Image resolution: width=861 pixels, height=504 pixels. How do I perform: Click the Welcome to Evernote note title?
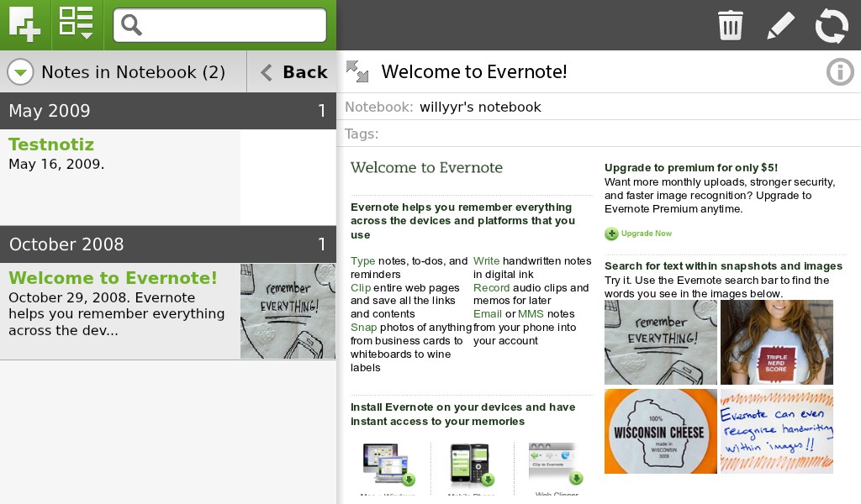click(x=474, y=72)
